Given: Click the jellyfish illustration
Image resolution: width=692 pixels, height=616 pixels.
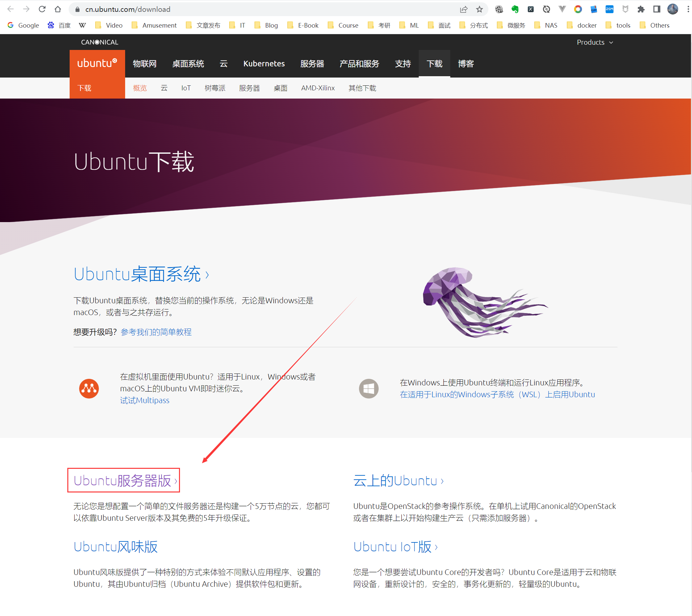Looking at the screenshot, I should point(485,302).
